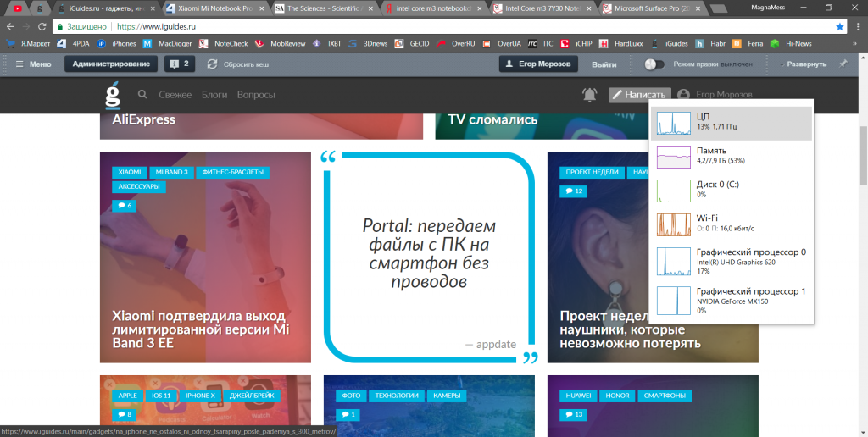Open the GECID bookmark
The image size is (868, 437).
click(x=412, y=44)
